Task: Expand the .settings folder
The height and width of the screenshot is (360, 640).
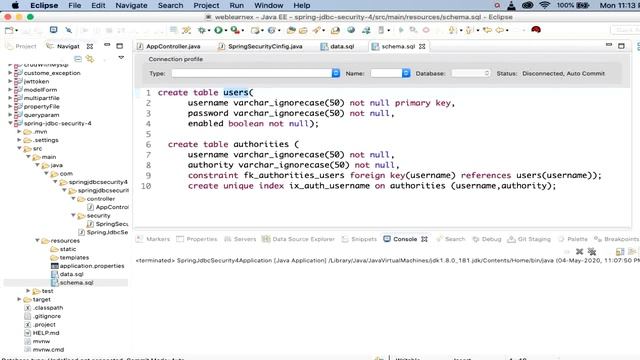Action: 19,140
